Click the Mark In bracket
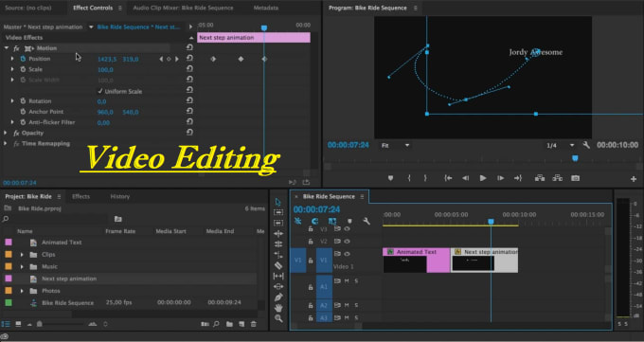 pos(409,178)
